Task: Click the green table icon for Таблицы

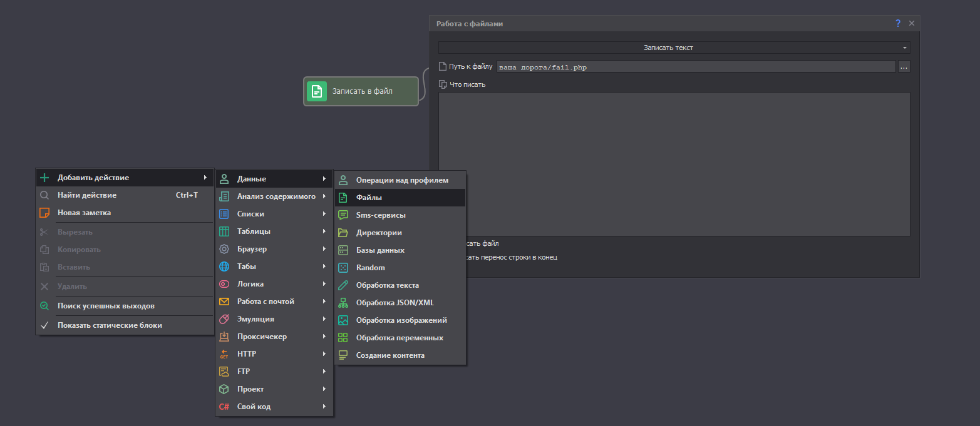Action: click(224, 231)
